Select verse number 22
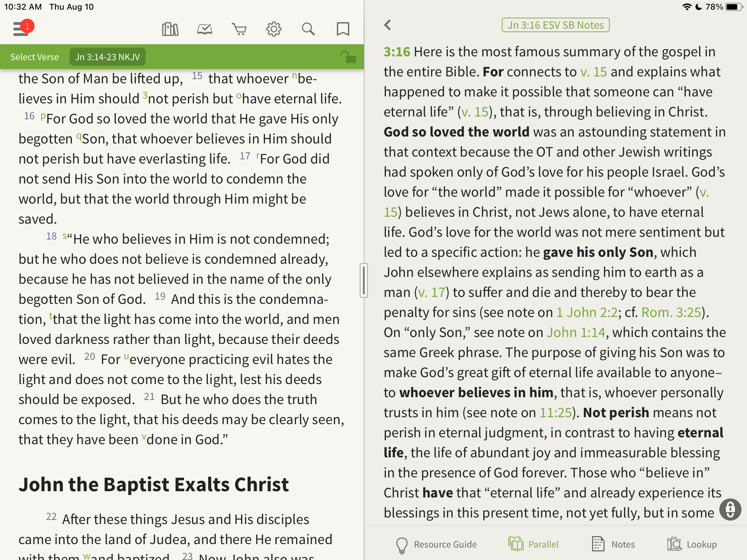Image resolution: width=747 pixels, height=560 pixels. 51,516
